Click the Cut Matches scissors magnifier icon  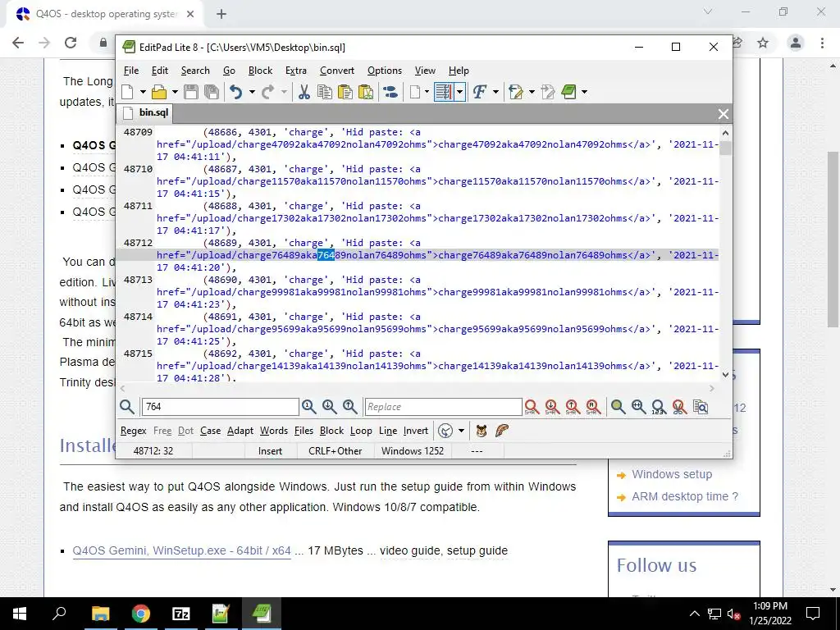coord(679,407)
